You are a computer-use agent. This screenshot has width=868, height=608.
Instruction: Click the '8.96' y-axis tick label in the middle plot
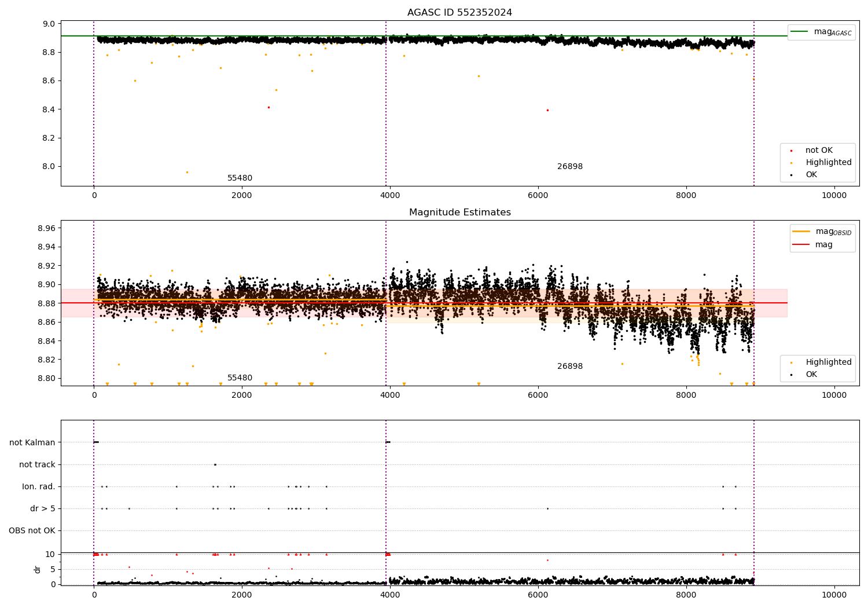click(47, 228)
